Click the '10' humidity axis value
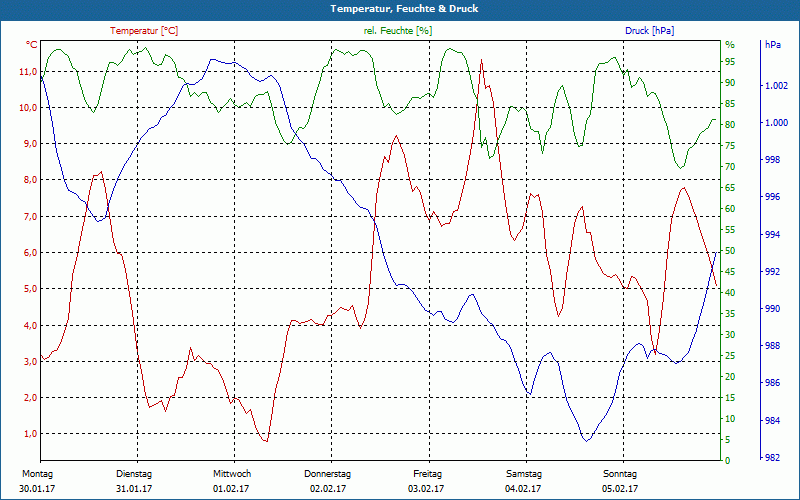Screen dimensions: 800x500 pos(730,419)
